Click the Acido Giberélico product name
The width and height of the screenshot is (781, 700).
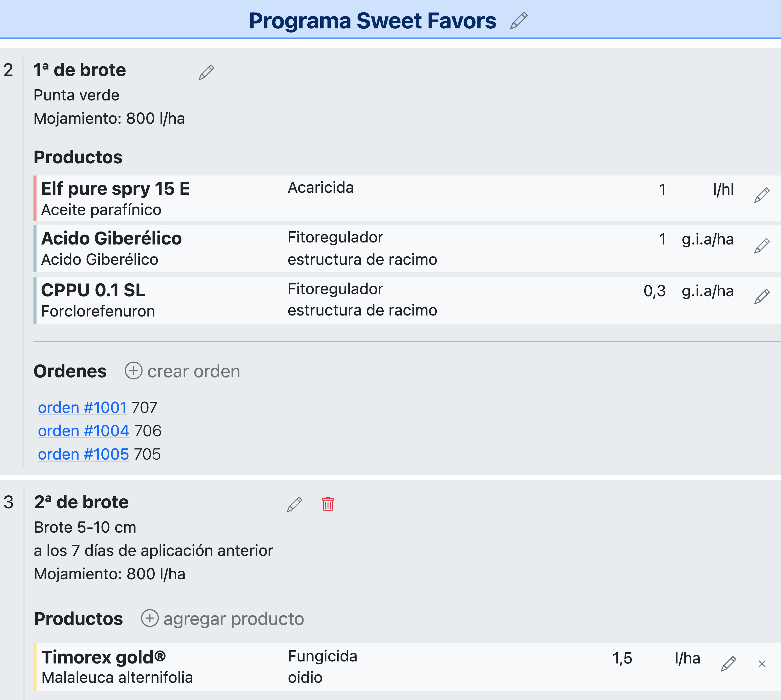tap(112, 238)
